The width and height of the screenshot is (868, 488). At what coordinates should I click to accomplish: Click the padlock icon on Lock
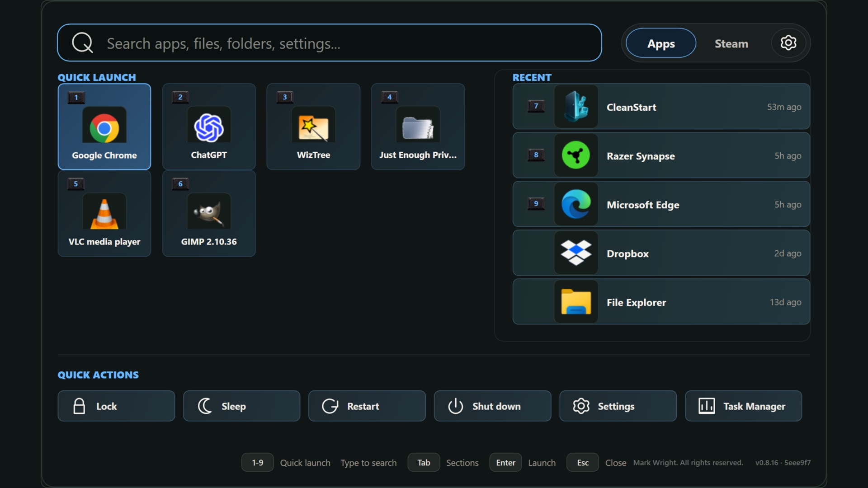click(79, 406)
